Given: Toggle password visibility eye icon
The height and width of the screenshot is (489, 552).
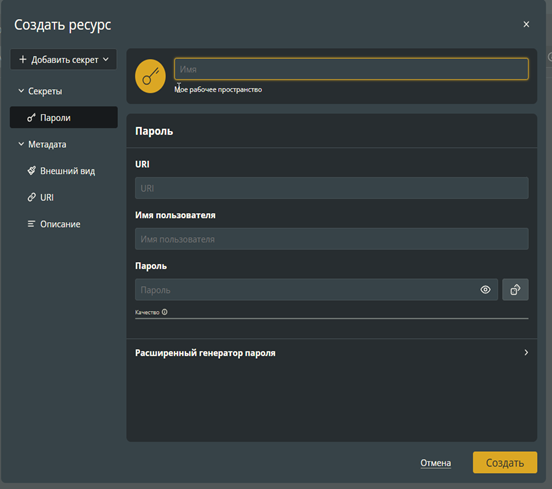Looking at the screenshot, I should click(x=485, y=290).
